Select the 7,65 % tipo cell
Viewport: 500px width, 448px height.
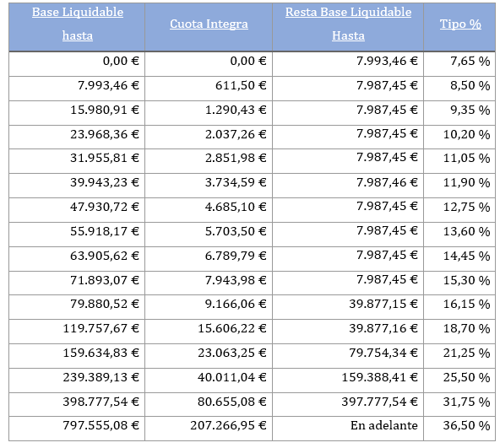pyautogui.click(x=459, y=64)
